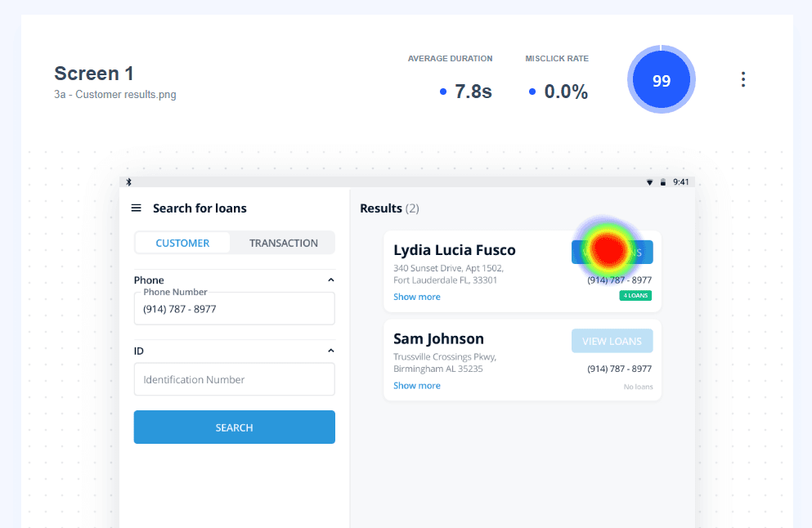Click the AVERAGE DURATION label
This screenshot has width=812, height=528.
(450, 59)
